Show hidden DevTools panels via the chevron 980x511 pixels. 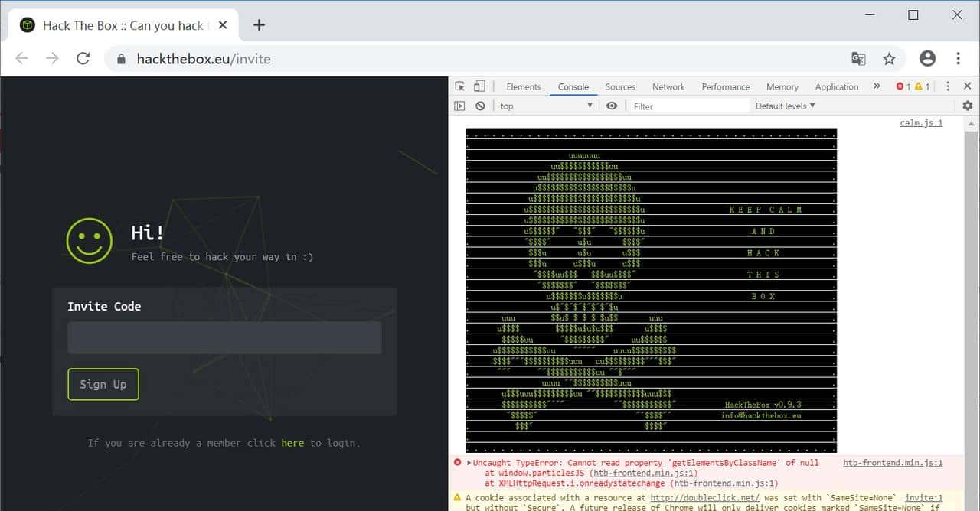pyautogui.click(x=877, y=86)
